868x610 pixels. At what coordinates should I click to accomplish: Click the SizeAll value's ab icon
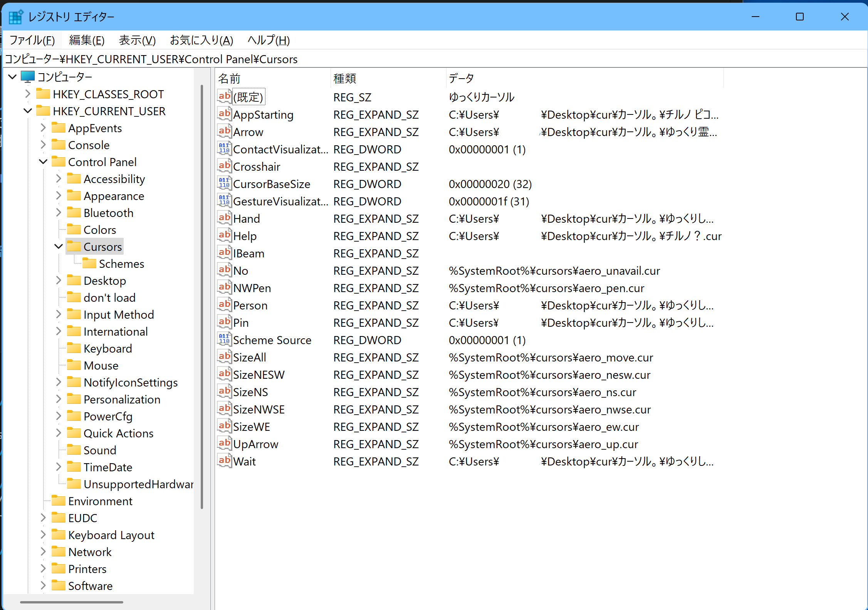[225, 356]
